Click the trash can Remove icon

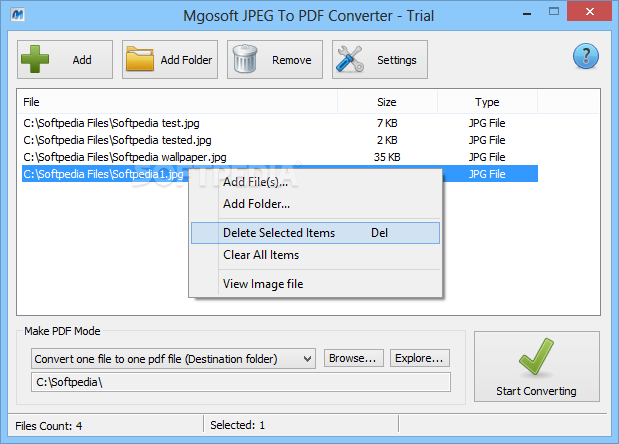coord(245,59)
